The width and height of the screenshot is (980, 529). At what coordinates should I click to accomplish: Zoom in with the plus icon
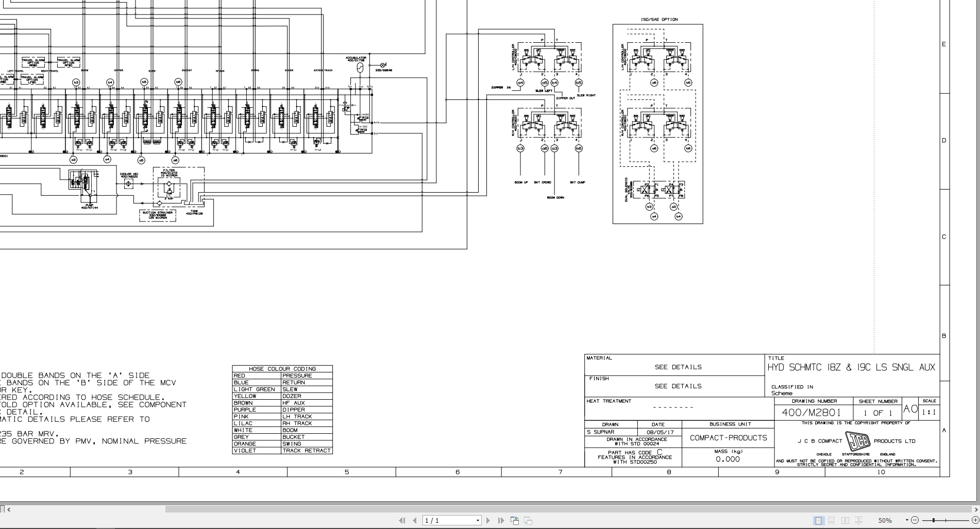974,520
